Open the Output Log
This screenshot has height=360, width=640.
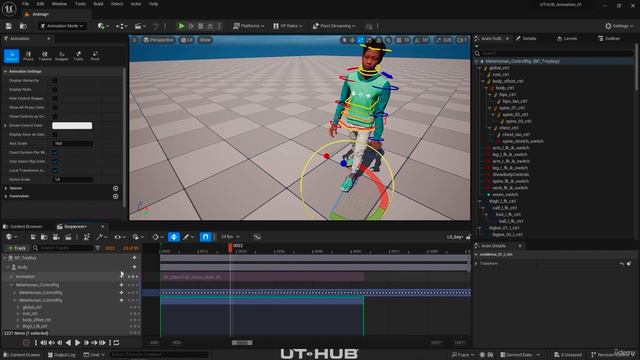(62, 355)
